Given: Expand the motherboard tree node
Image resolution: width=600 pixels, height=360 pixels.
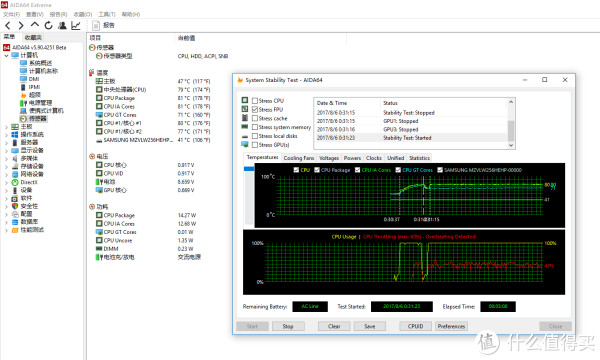Looking at the screenshot, I should coord(6,127).
